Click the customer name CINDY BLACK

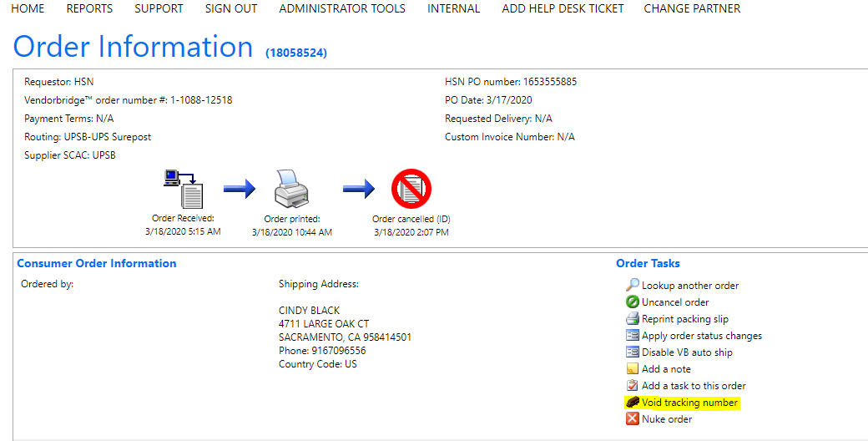click(x=309, y=310)
